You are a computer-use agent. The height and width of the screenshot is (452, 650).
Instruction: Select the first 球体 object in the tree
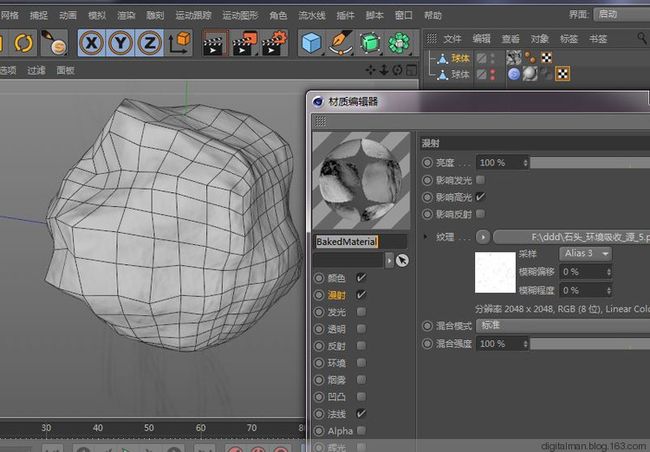point(460,58)
